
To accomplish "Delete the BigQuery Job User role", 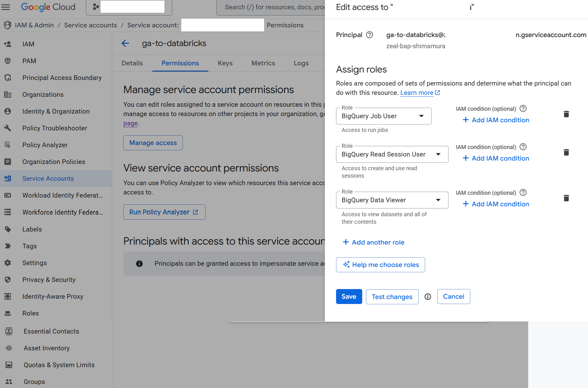I will (566, 114).
